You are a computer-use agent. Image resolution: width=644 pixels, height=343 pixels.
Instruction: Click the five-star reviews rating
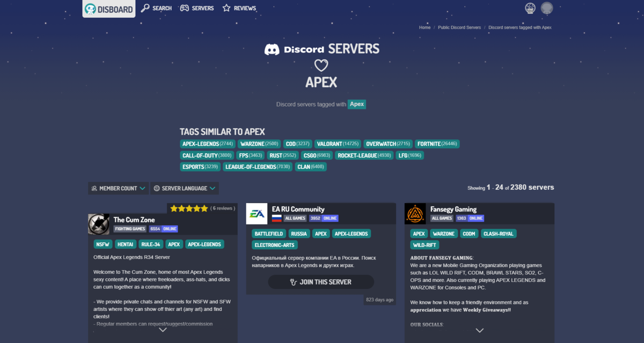[189, 208]
